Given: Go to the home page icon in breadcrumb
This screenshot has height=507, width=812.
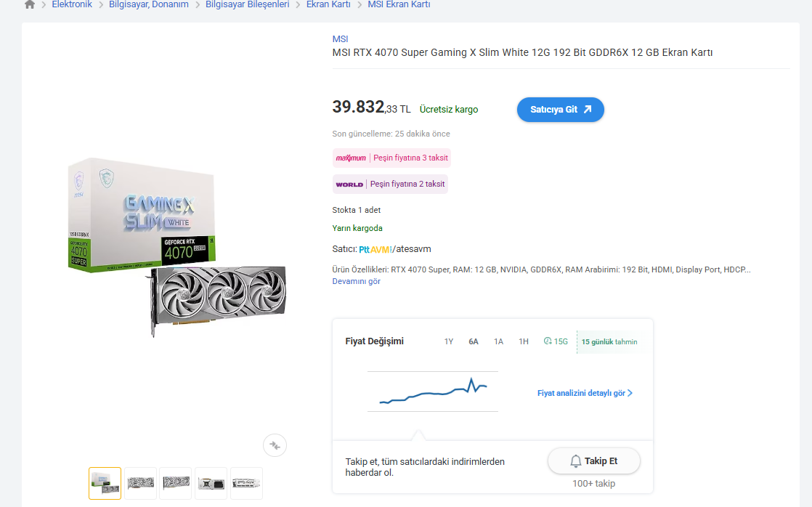Looking at the screenshot, I should coord(30,4).
